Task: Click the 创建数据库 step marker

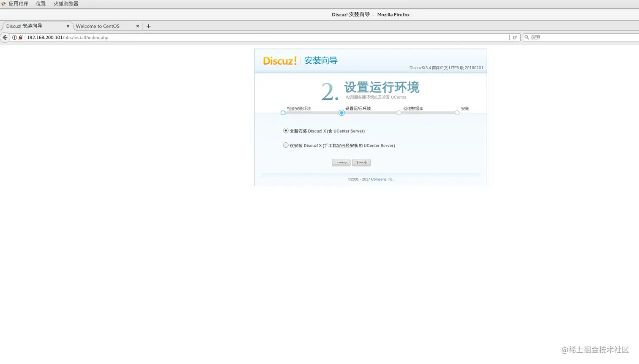Action: tap(399, 113)
